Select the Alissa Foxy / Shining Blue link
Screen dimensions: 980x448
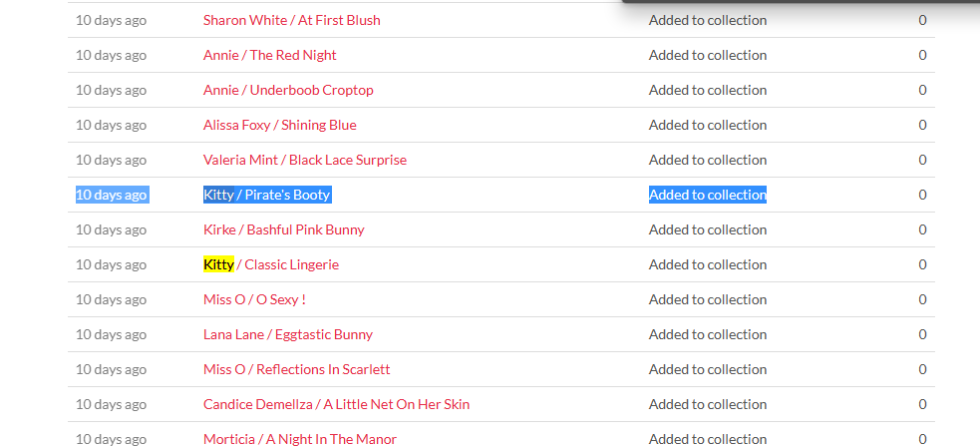279,125
